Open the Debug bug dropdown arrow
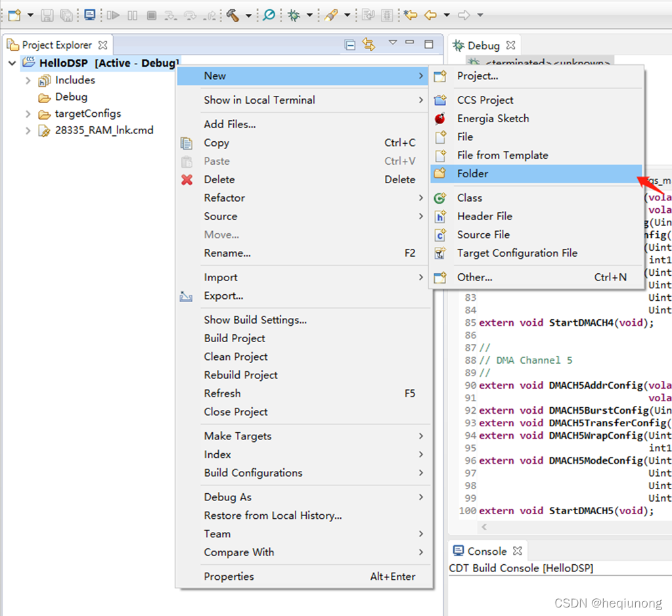Viewport: 672px width, 616px height. [309, 15]
